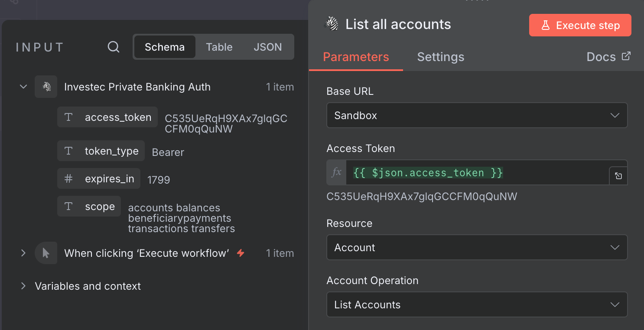644x330 pixels.
Task: Switch input view to JSON
Action: coord(268,47)
